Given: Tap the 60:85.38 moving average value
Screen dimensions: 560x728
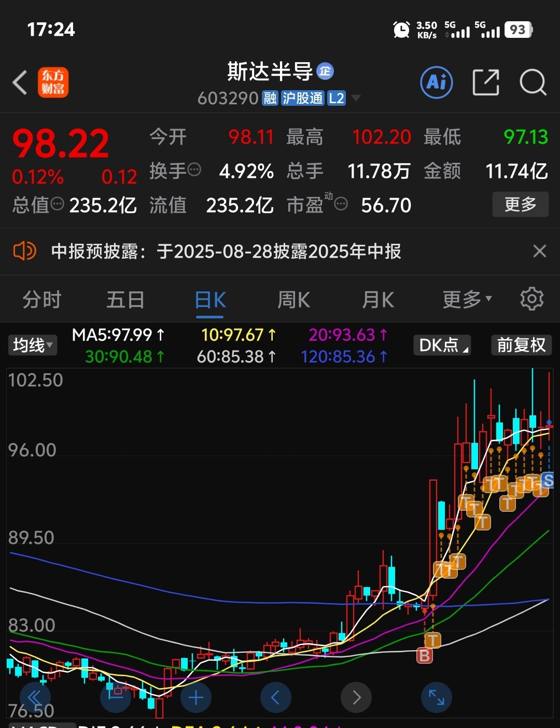Looking at the screenshot, I should click(236, 357).
